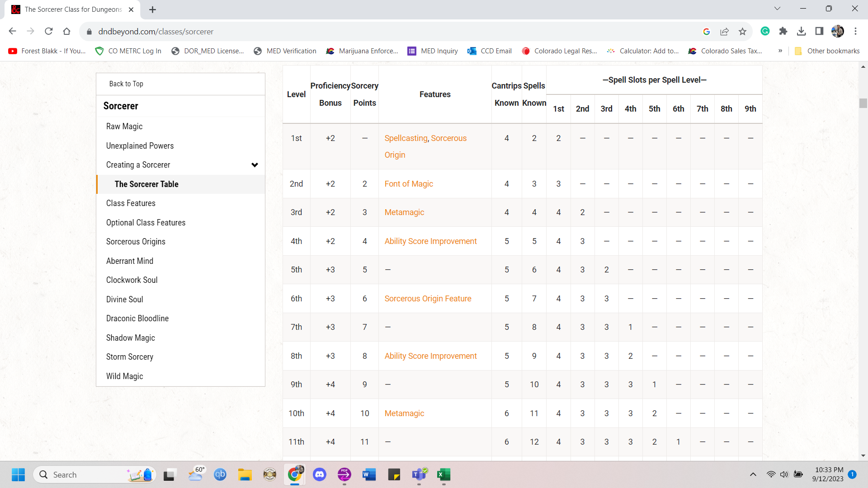This screenshot has width=868, height=488.
Task: Open the Metamagic link in 3rd level row
Action: point(404,212)
